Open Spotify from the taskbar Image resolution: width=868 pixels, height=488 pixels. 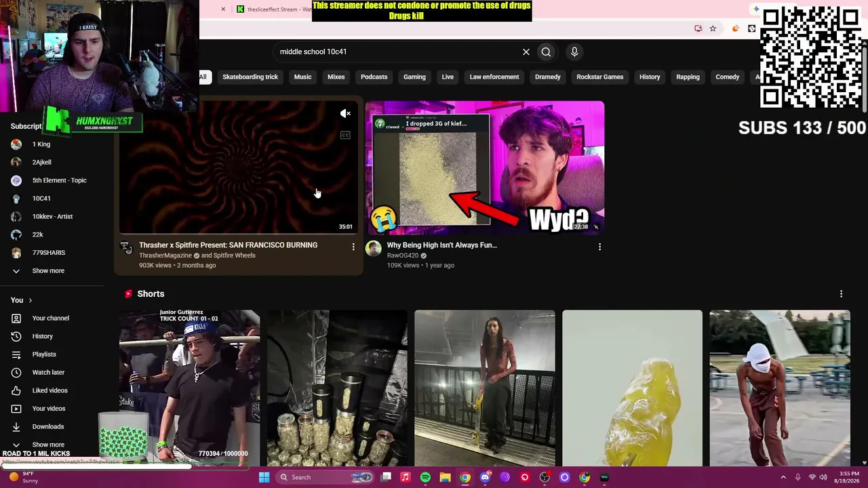425,477
